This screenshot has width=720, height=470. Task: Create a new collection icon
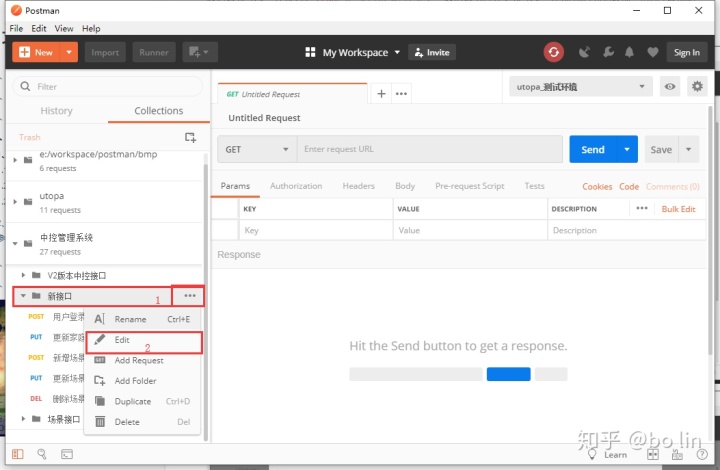click(x=190, y=137)
